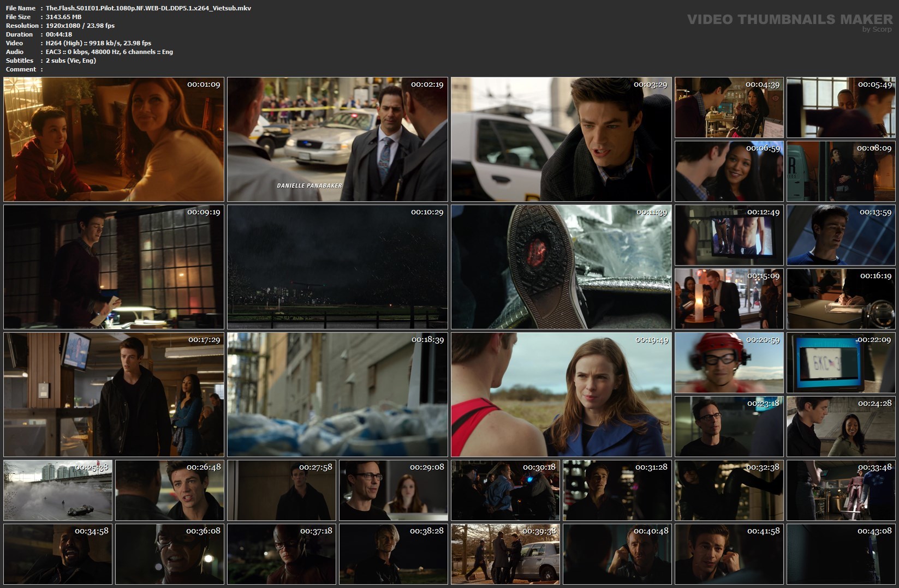Select the dark thumbnail at 00:43:08
The image size is (899, 588).
pyautogui.click(x=841, y=554)
